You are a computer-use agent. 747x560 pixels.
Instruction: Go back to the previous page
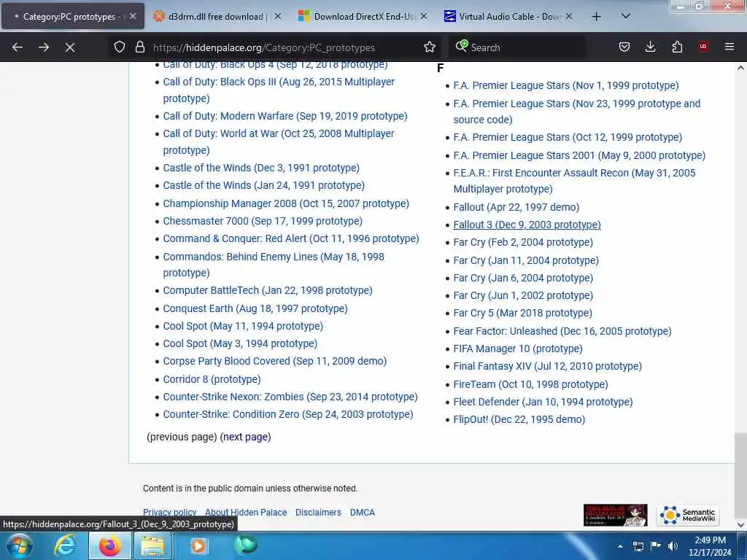point(18,47)
